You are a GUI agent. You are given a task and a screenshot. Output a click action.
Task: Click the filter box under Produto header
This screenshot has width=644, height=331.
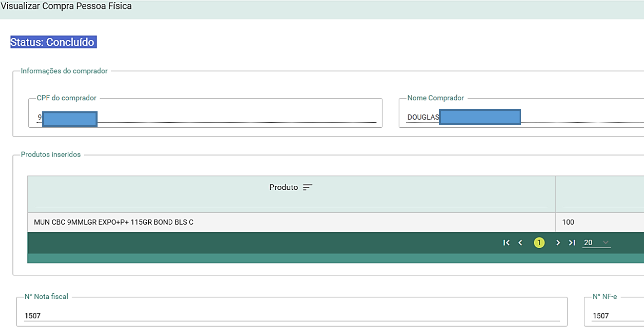tap(291, 201)
